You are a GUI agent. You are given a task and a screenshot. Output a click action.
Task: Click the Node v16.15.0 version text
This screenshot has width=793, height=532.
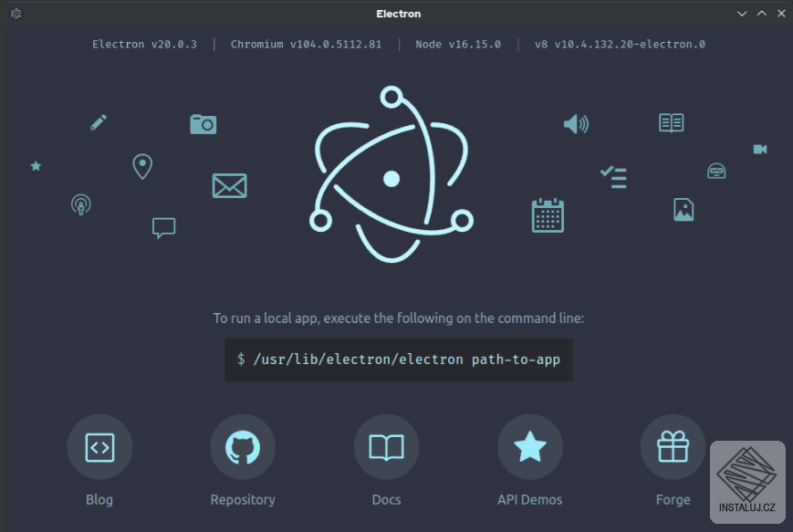pos(458,45)
